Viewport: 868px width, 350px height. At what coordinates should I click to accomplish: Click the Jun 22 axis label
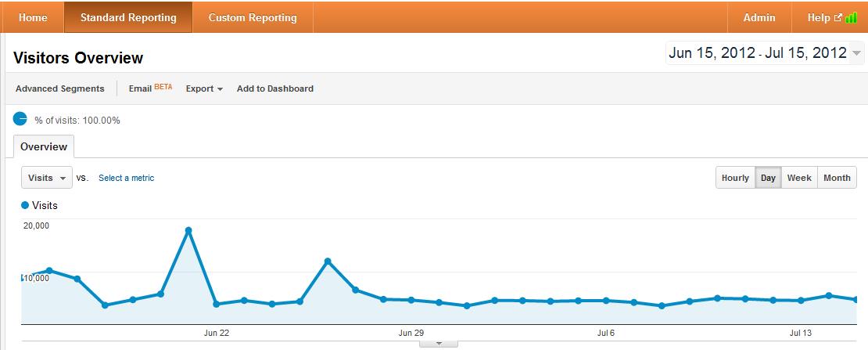217,333
